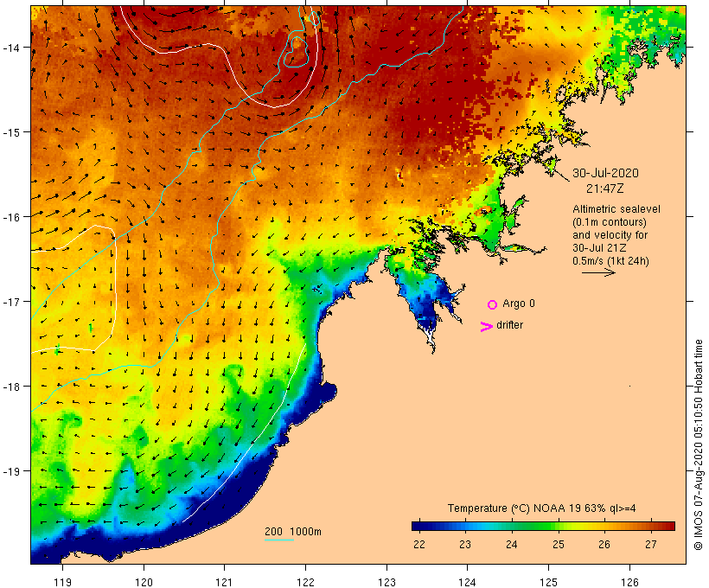Click the longitude axis label 124
Image resolution: width=709 pixels, height=588 pixels.
[467, 582]
